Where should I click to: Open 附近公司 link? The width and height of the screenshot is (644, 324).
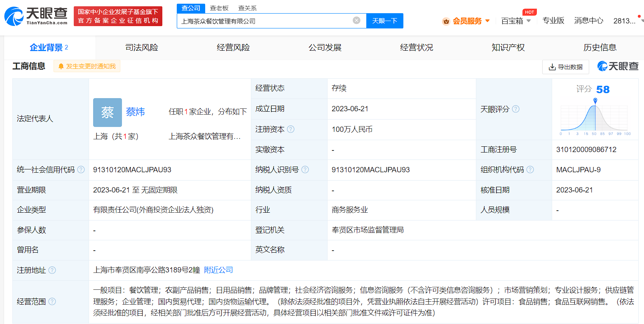click(x=218, y=270)
